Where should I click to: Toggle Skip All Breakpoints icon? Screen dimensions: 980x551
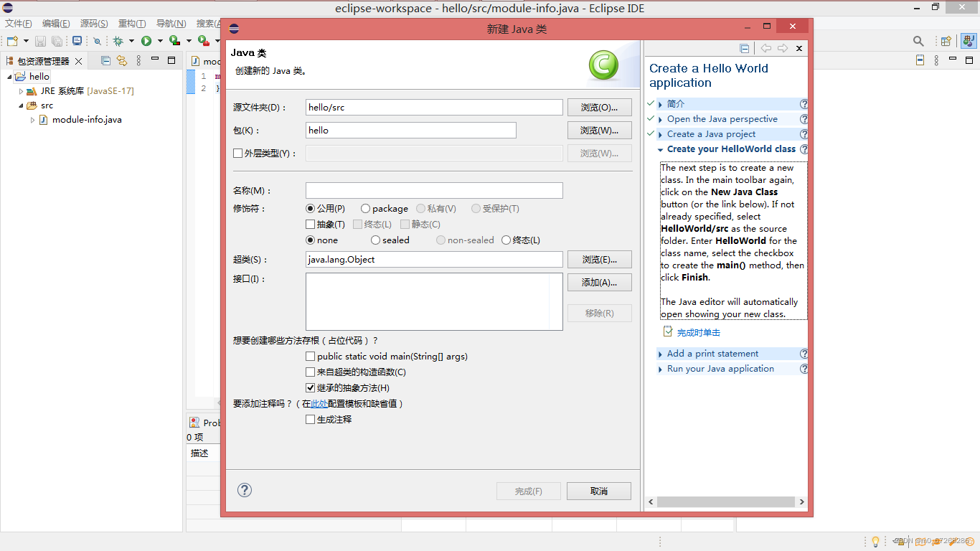click(x=97, y=41)
